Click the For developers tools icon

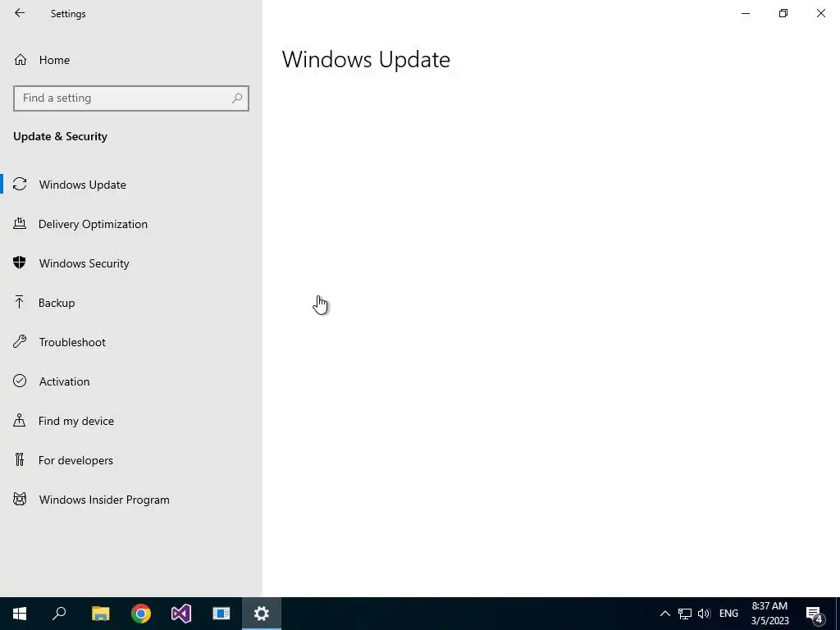20,459
